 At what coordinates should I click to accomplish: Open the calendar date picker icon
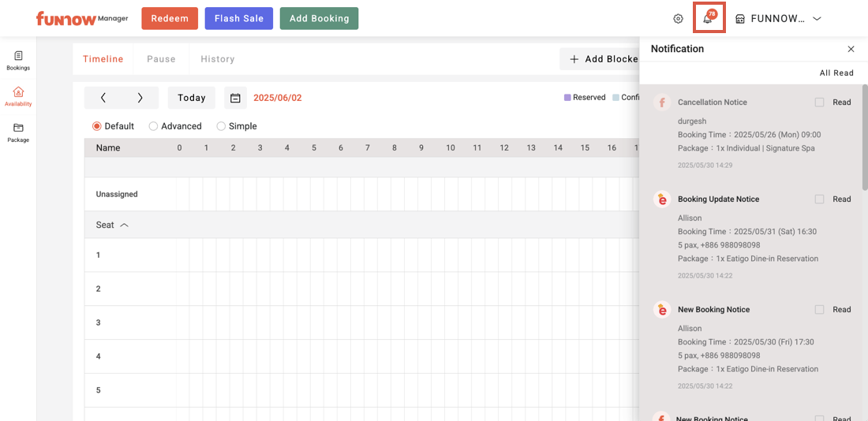[x=235, y=98]
